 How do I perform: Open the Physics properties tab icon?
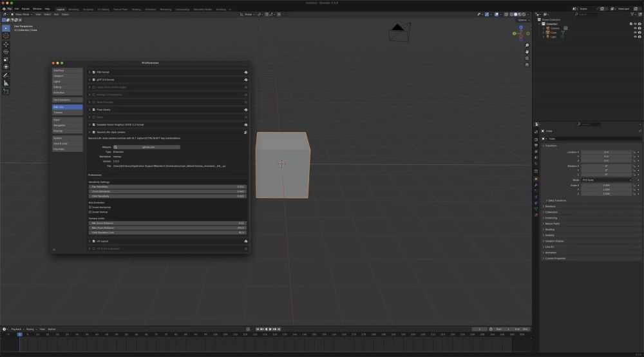536,197
